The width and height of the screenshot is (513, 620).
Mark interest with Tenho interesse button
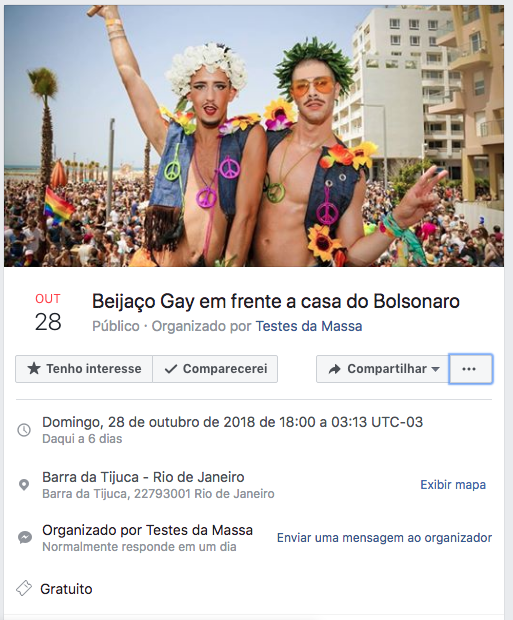pos(84,369)
